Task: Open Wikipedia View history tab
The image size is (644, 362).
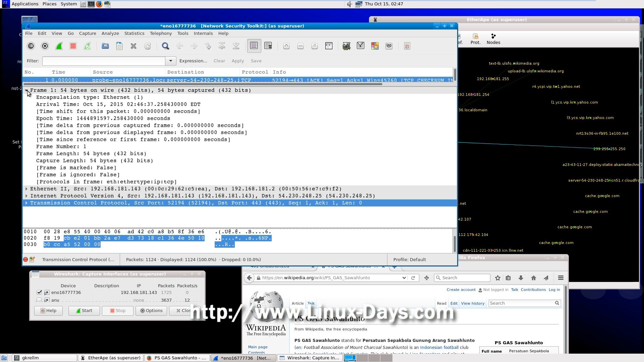Action: click(473, 303)
